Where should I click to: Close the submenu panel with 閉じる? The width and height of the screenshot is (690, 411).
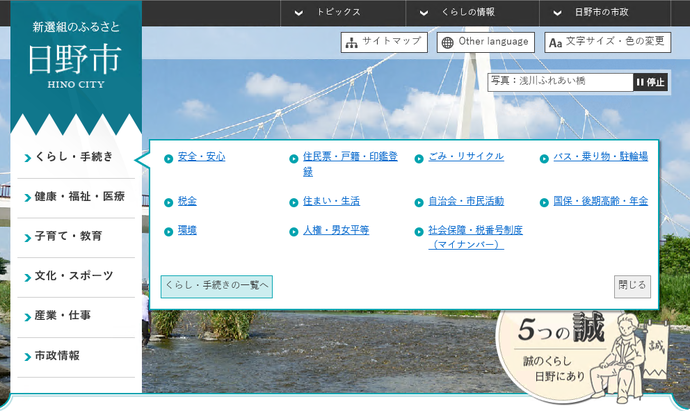click(x=632, y=286)
